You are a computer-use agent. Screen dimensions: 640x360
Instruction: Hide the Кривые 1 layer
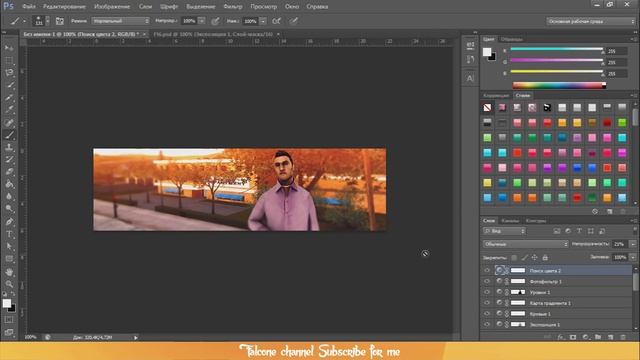point(487,313)
